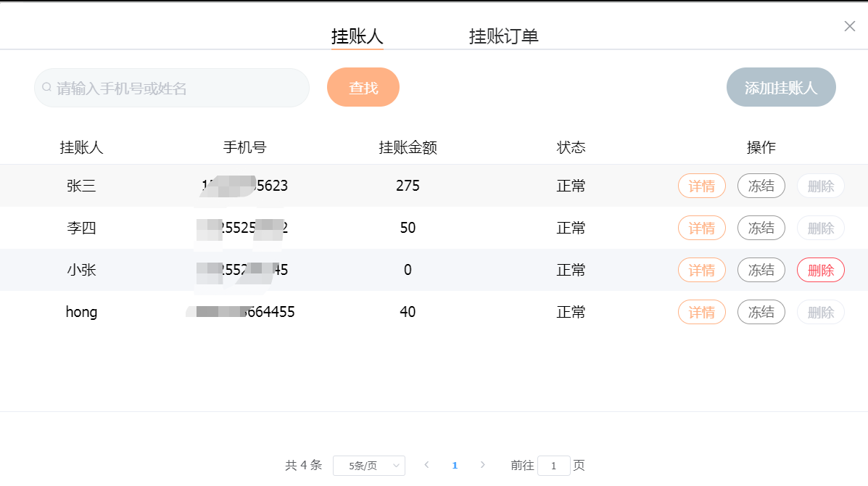The height and width of the screenshot is (486, 868).
Task: Click 冻结 for 张三
Action: (761, 186)
